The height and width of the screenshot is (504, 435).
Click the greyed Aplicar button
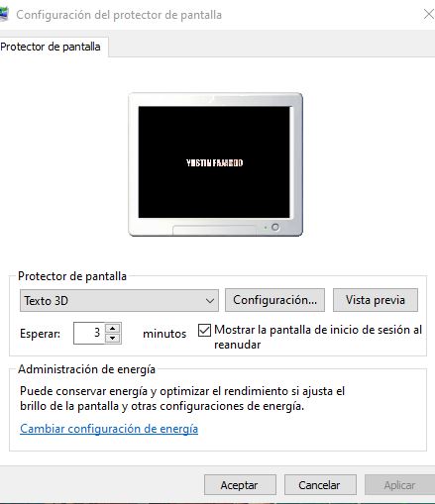click(399, 485)
